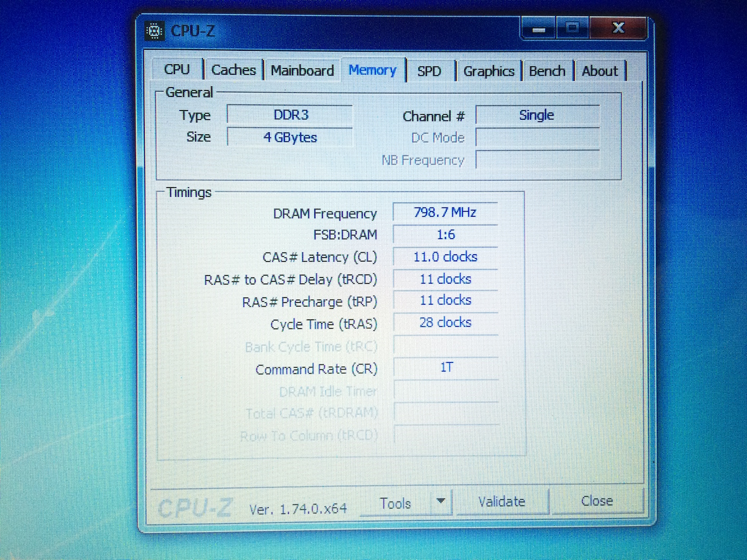Click the FSB:DRAM value 1:6
Viewport: 747px width, 560px height.
[445, 235]
